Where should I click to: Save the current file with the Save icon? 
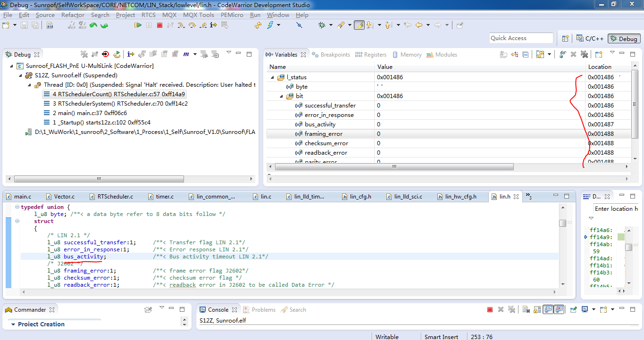(x=24, y=25)
